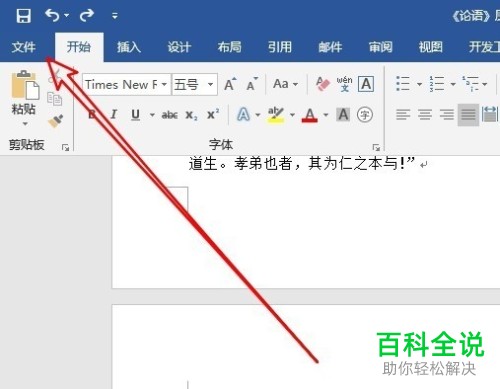Click the Grow Font icon
Screen dimensions: 500x389
point(230,85)
